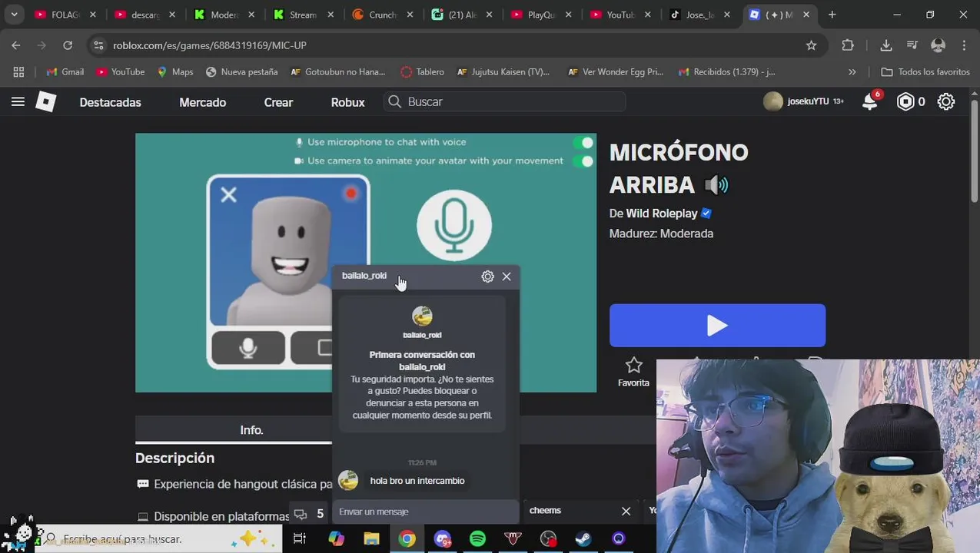Image resolution: width=980 pixels, height=553 pixels.
Task: Open the Chrome profile avatar
Action: coord(938,45)
